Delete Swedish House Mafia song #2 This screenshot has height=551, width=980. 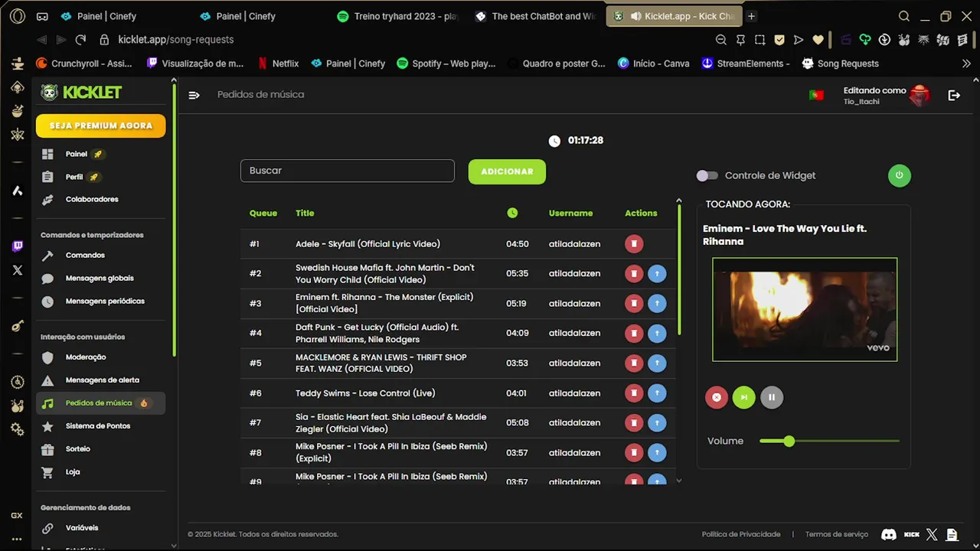coord(634,273)
